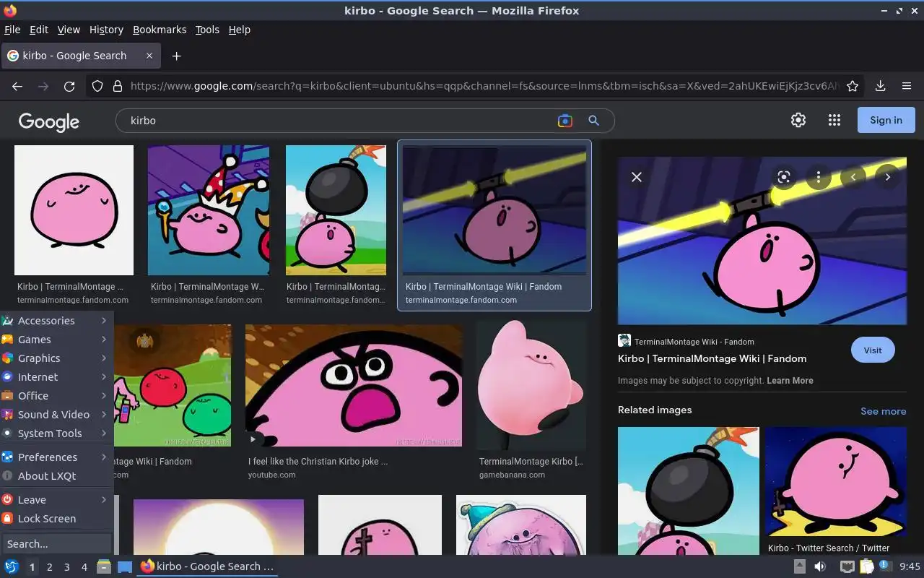Click the site security padlock icon
924x578 pixels.
point(117,86)
